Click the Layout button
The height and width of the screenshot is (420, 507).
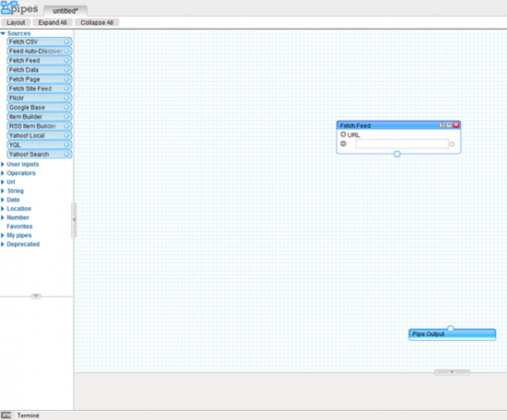[16, 22]
